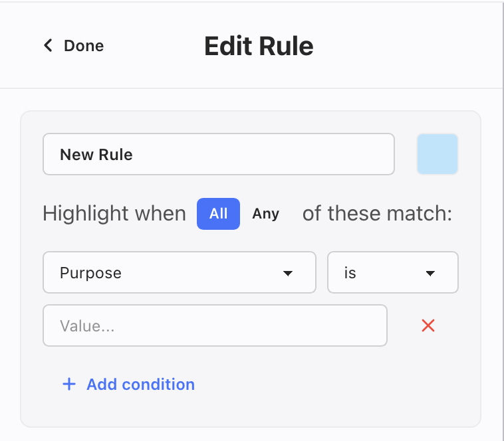Click the "of these match:" label
504x441 pixels.
click(377, 214)
